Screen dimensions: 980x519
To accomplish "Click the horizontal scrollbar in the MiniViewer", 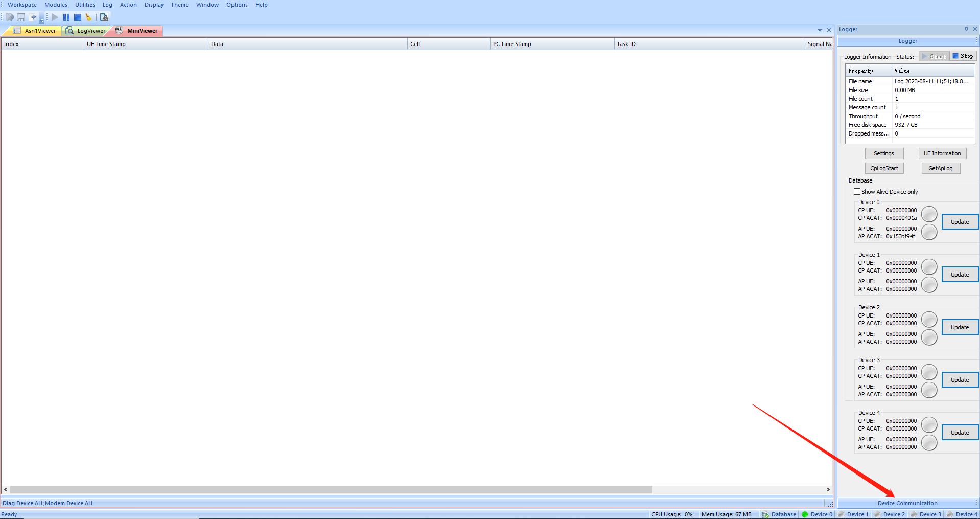I will 331,490.
